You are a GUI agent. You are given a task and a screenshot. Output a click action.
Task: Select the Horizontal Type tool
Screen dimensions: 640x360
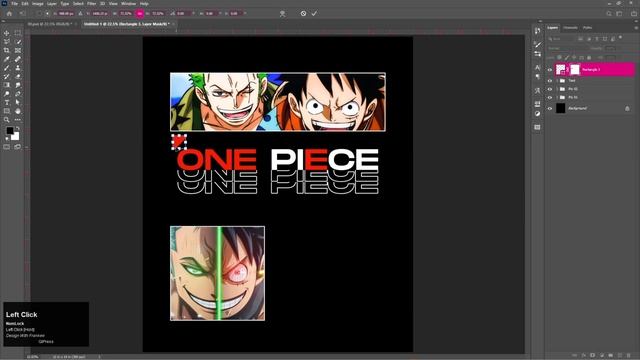(7, 102)
